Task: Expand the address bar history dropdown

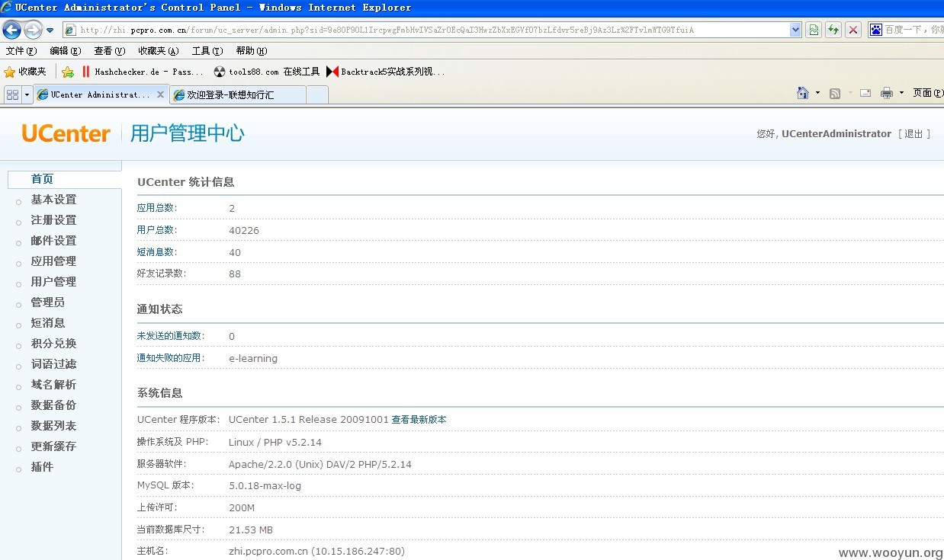Action: click(796, 30)
